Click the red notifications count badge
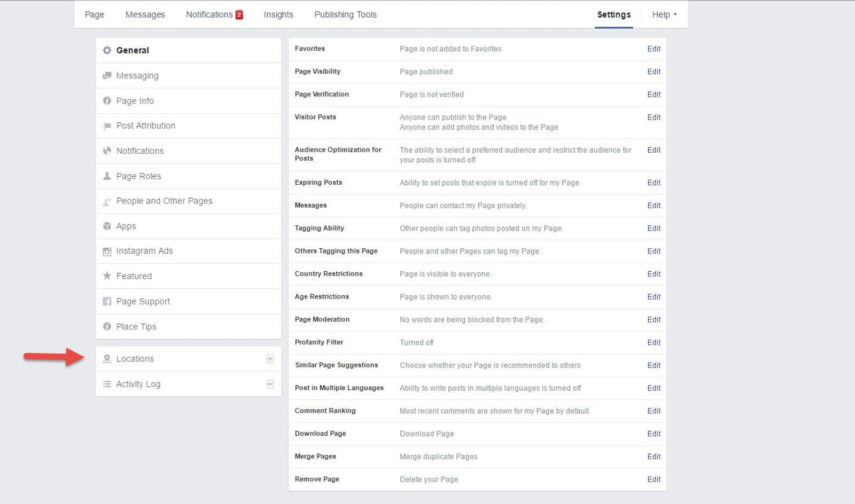The height and width of the screenshot is (504, 855). pos(239,15)
